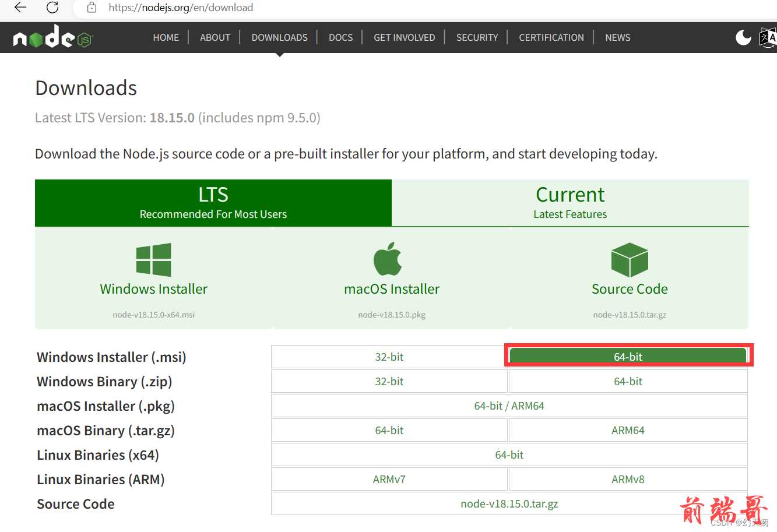
Task: Reload the page with refresh icon
Action: (x=52, y=8)
